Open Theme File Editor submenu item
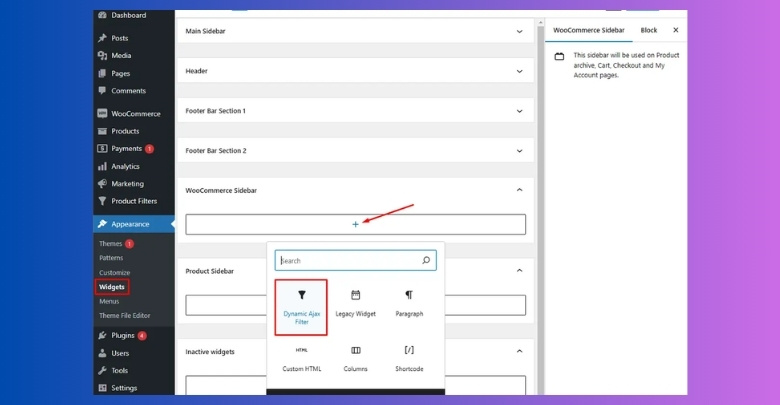Image resolution: width=780 pixels, height=405 pixels. 124,315
